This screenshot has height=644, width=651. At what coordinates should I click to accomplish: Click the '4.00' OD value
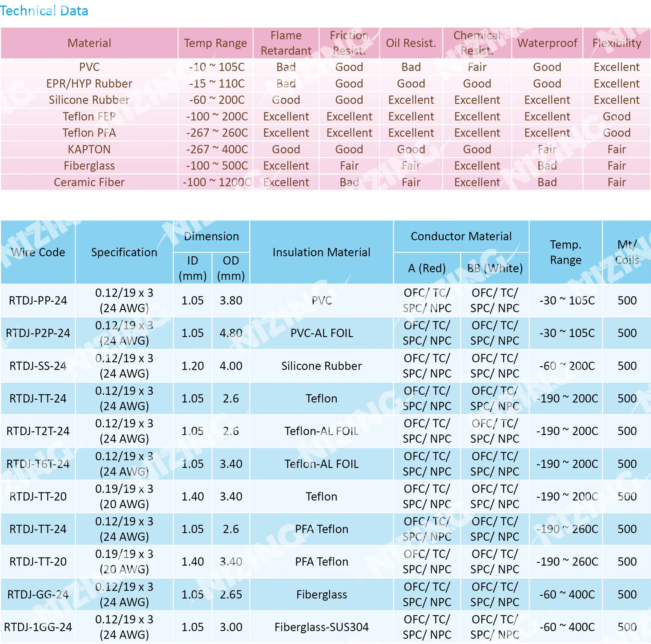231,366
